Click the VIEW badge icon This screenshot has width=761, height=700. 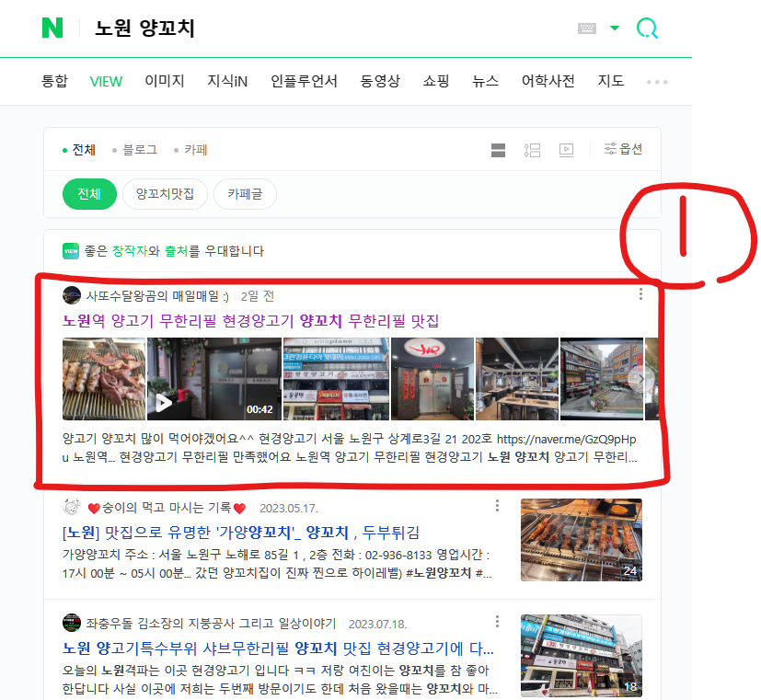71,251
